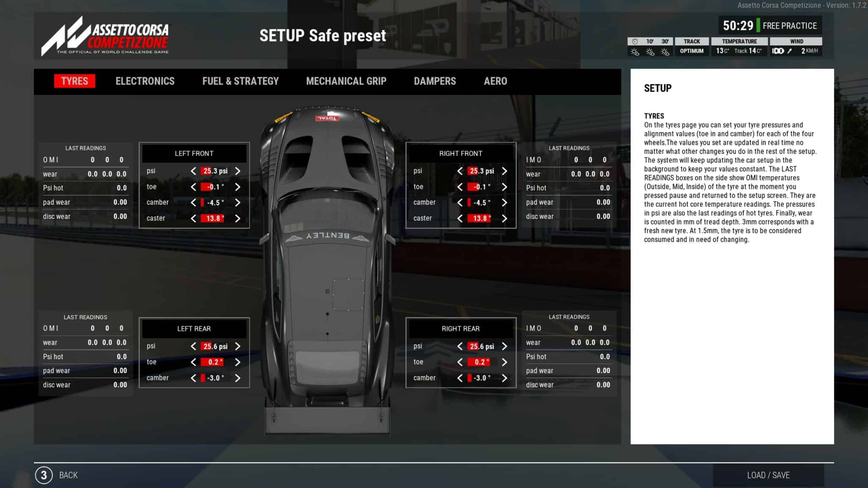Screen dimensions: 868x488
Task: Select the ELECTRONICS tab
Action: (x=145, y=80)
